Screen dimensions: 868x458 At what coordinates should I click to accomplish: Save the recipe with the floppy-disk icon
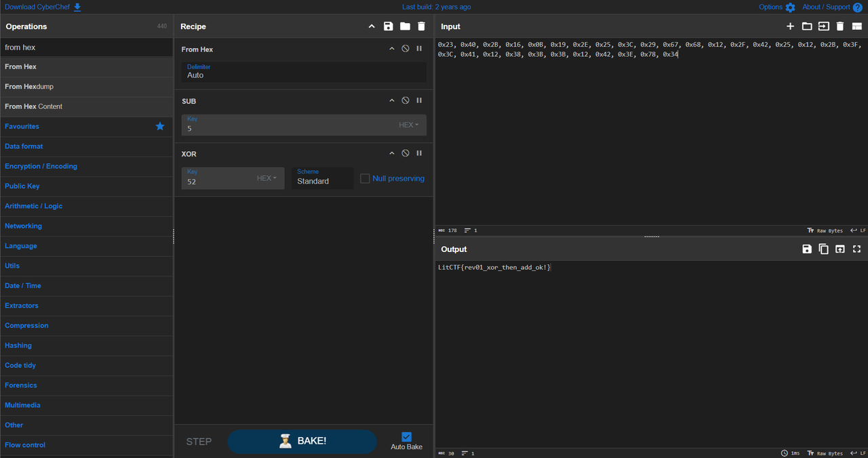pyautogui.click(x=388, y=26)
